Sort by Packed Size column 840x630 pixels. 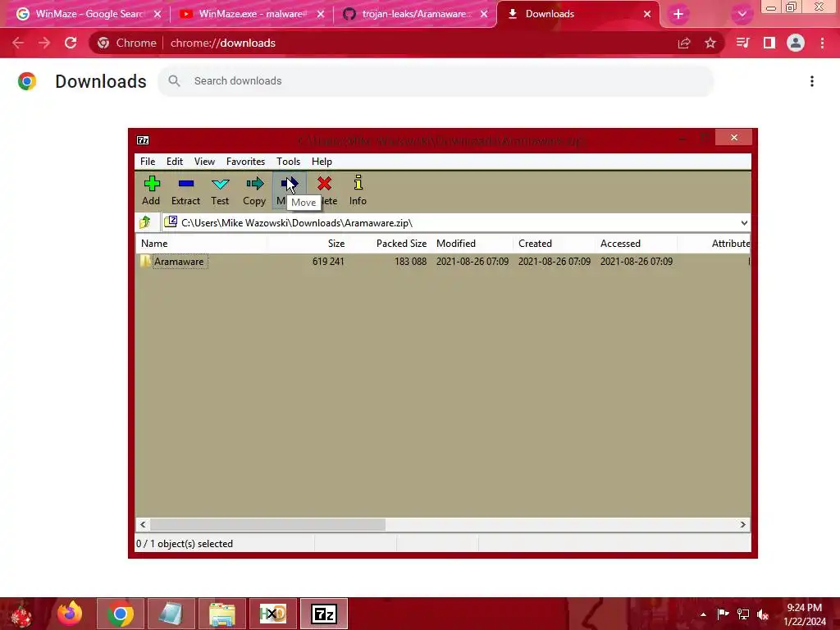click(x=390, y=243)
